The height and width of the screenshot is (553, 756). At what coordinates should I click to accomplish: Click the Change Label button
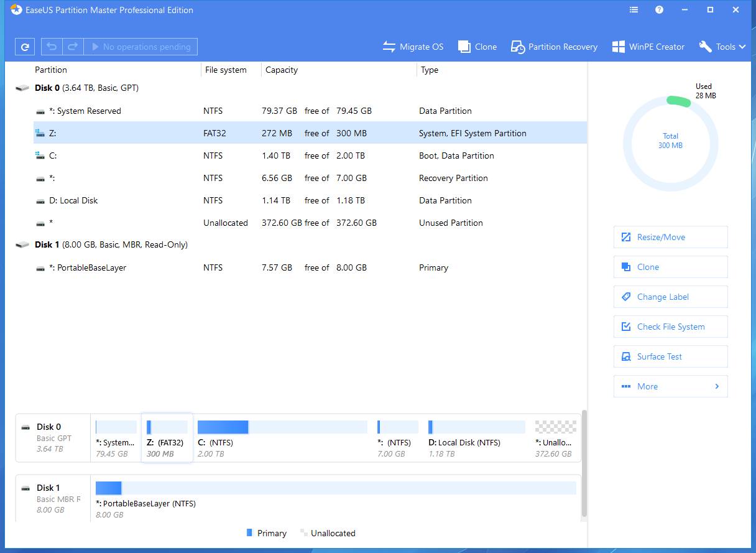pyautogui.click(x=670, y=297)
